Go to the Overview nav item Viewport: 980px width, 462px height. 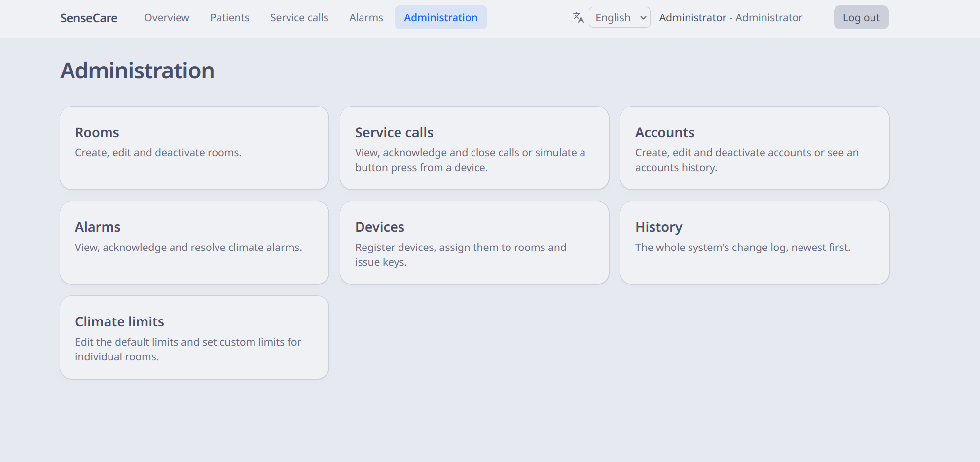[167, 17]
